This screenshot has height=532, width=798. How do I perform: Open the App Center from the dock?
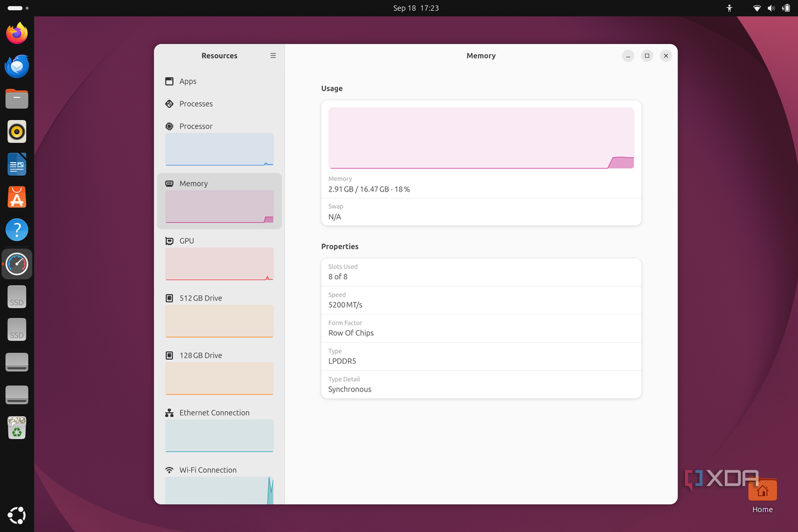tap(17, 197)
